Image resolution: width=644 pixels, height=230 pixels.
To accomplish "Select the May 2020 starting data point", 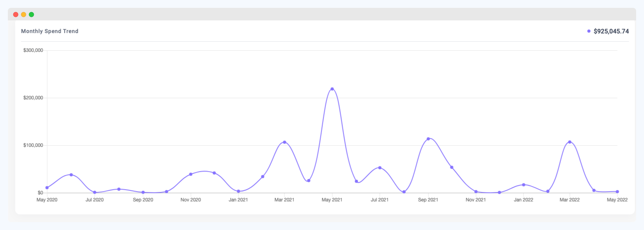I will click(47, 188).
